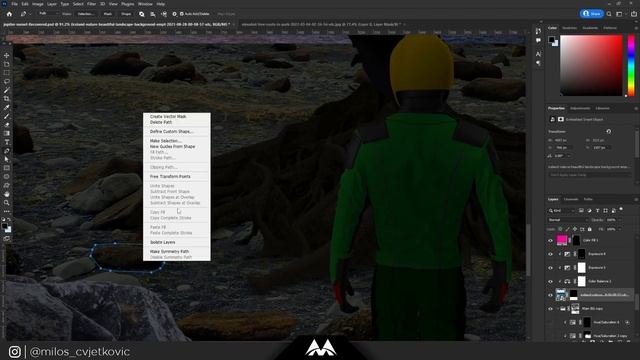Click the foreground color swatch in toolbar
The width and height of the screenshot is (640, 360).
coord(5,226)
